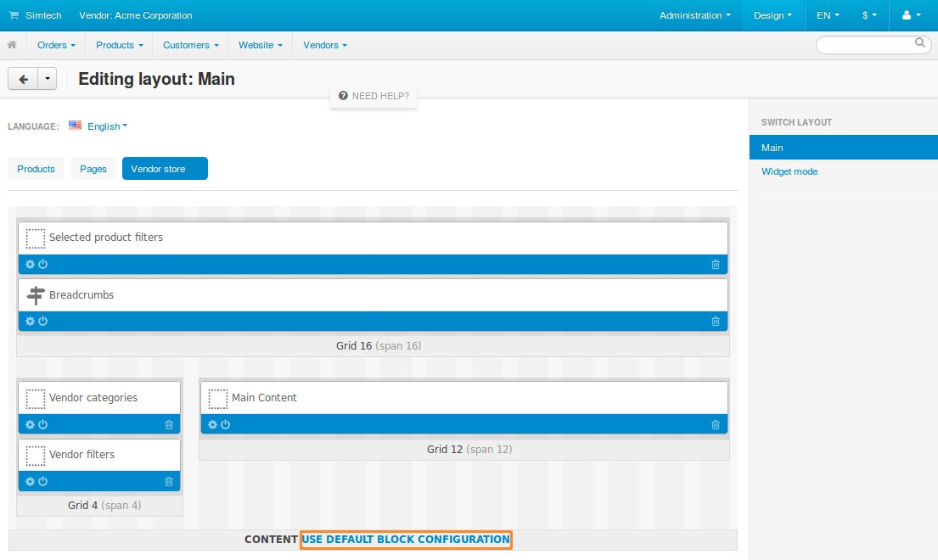Viewport: 938px width, 560px height.
Task: Switch to Widget mode layout
Action: [789, 171]
